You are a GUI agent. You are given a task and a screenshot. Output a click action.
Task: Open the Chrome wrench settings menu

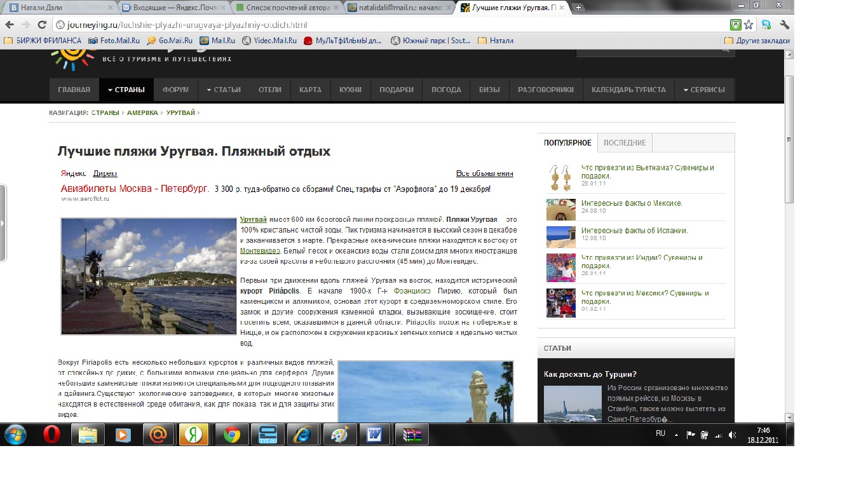click(784, 25)
